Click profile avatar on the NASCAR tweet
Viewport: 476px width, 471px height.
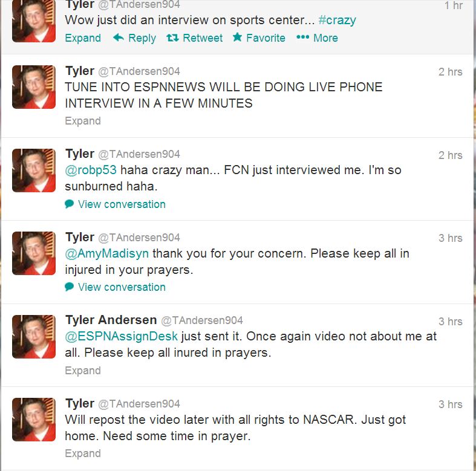(x=34, y=420)
